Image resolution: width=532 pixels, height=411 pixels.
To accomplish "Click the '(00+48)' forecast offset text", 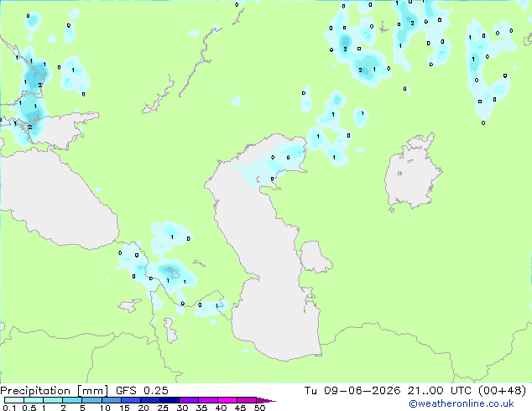I will coord(502,391).
